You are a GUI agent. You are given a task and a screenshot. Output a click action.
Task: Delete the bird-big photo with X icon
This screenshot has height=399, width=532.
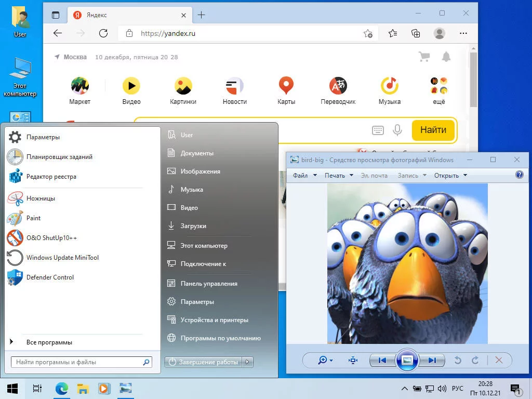pos(499,360)
